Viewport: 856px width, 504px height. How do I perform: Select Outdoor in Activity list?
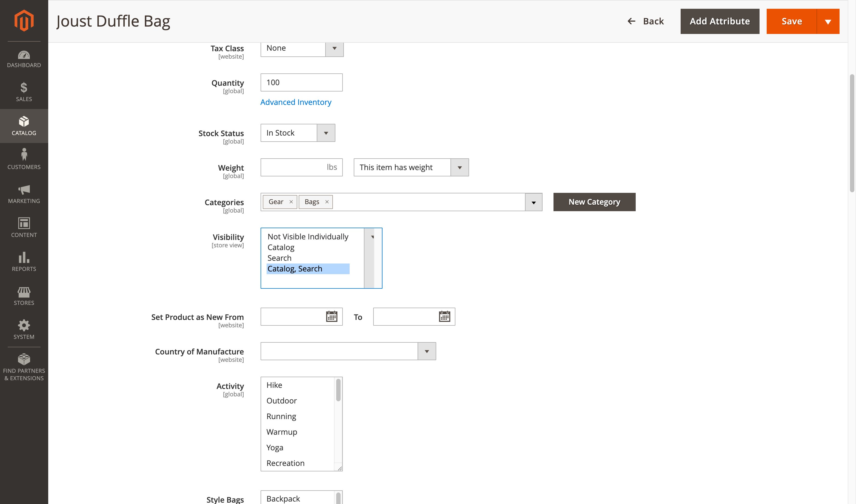point(298,401)
